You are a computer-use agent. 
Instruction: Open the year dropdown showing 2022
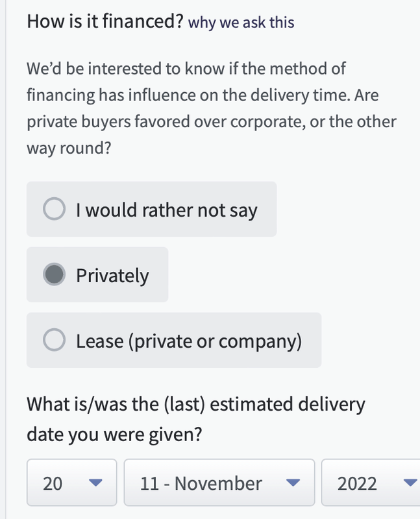click(370, 483)
